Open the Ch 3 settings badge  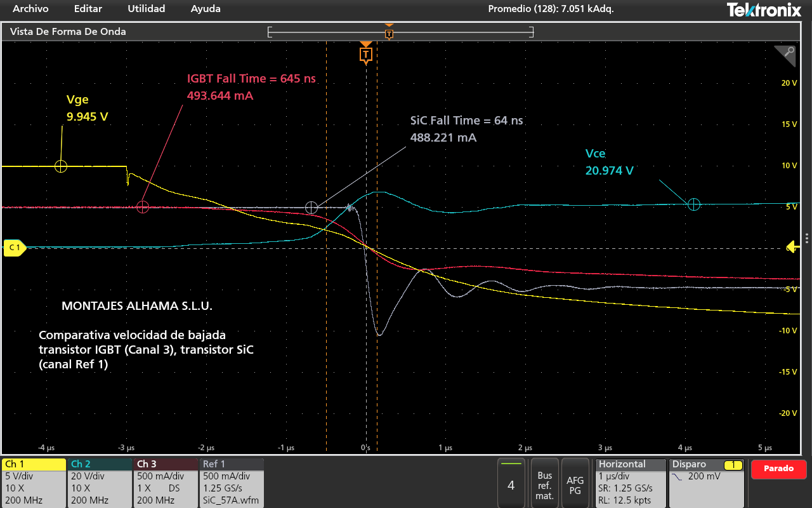166,483
